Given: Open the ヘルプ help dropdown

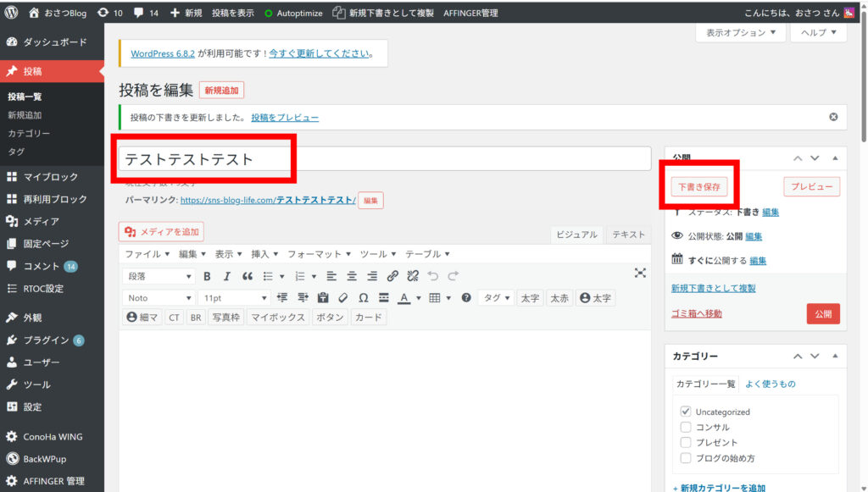Looking at the screenshot, I should 818,33.
